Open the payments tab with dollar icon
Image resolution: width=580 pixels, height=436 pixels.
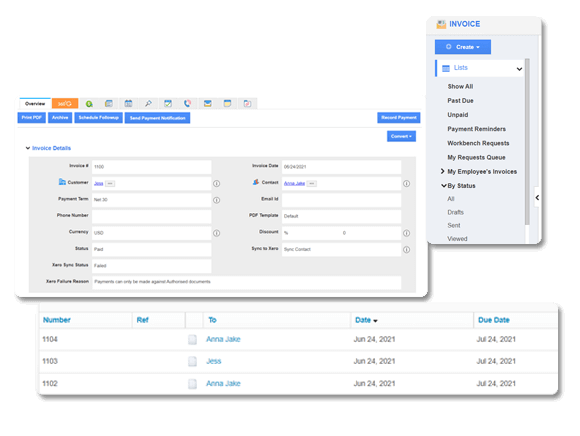click(89, 104)
